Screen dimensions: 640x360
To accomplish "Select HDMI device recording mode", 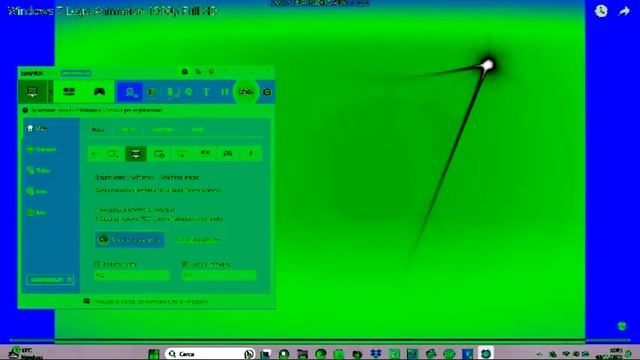I will tap(69, 91).
